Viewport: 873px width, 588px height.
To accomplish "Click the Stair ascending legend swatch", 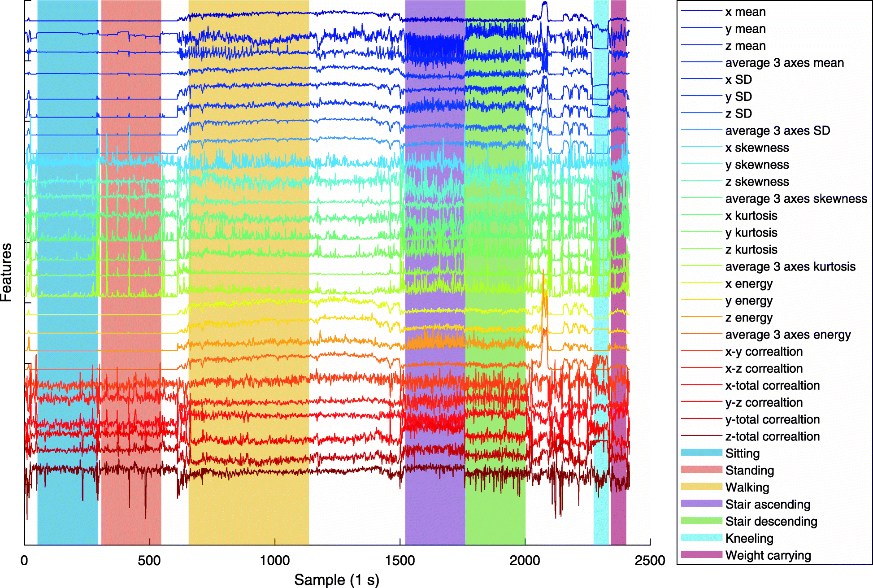I will coord(701,504).
